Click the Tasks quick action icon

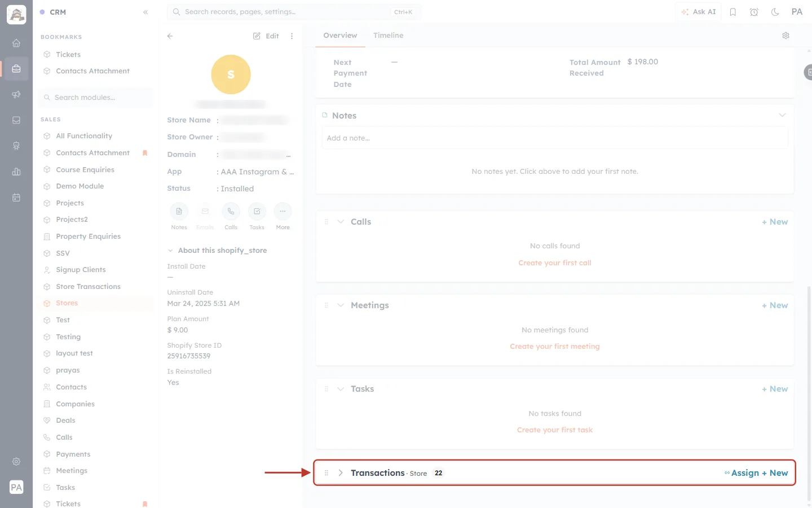(x=257, y=211)
